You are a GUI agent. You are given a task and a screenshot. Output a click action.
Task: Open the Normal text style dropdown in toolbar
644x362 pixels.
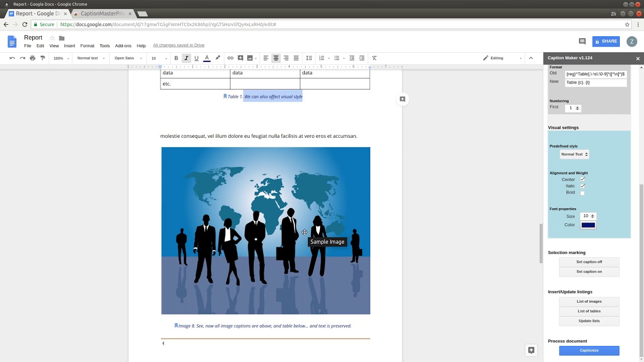(x=91, y=58)
